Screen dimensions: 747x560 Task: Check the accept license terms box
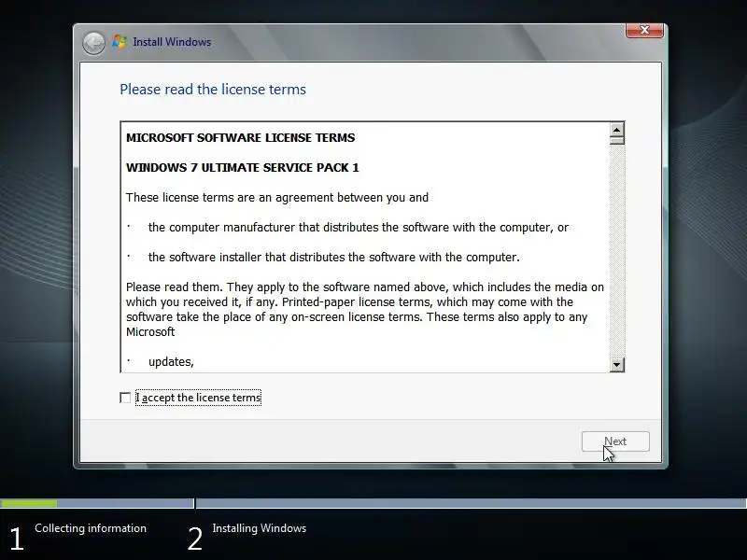pyautogui.click(x=125, y=398)
